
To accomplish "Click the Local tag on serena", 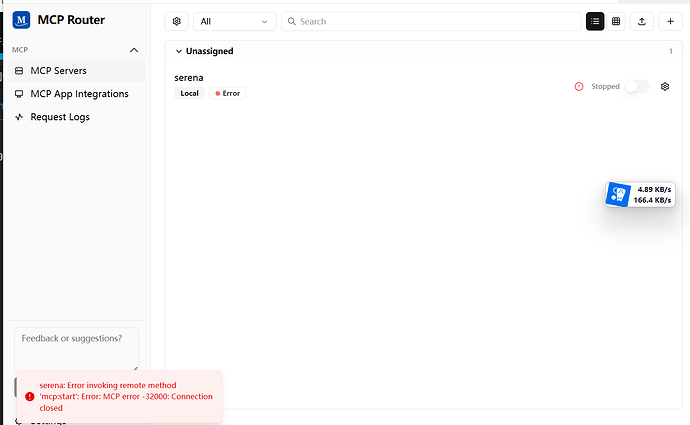I will tap(189, 93).
